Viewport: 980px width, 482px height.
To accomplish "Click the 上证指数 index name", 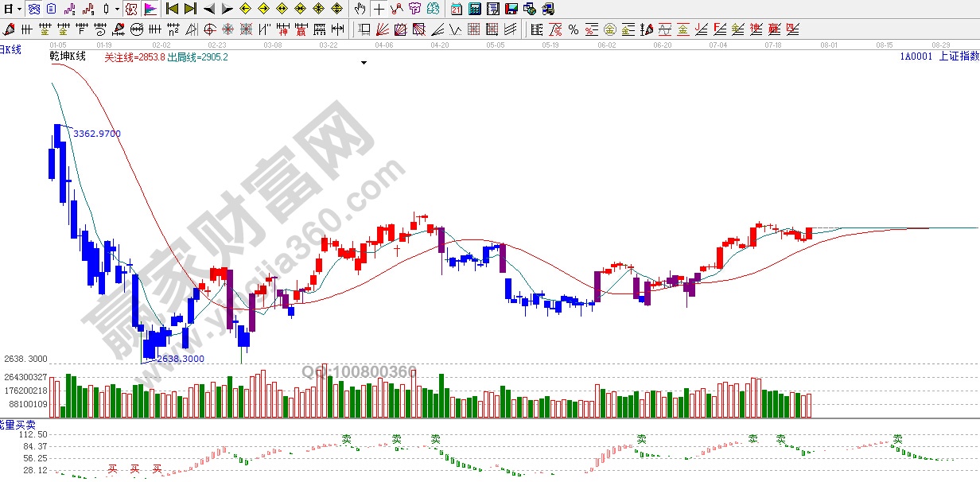I will 959,56.
